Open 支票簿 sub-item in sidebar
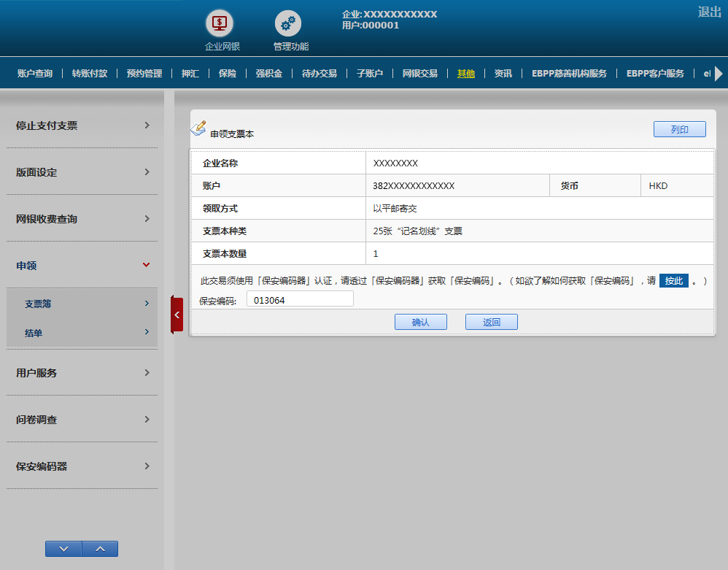 point(86,304)
